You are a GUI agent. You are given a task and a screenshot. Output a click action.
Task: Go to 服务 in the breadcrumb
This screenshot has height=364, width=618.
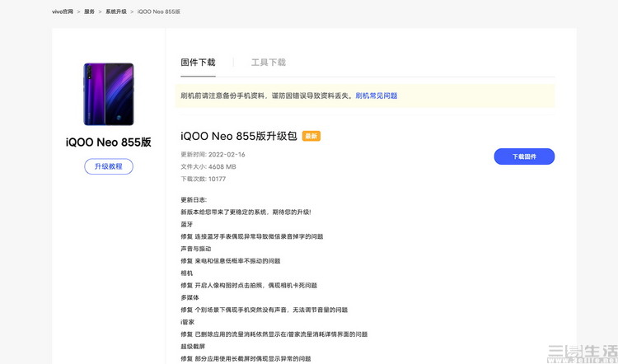pos(90,12)
